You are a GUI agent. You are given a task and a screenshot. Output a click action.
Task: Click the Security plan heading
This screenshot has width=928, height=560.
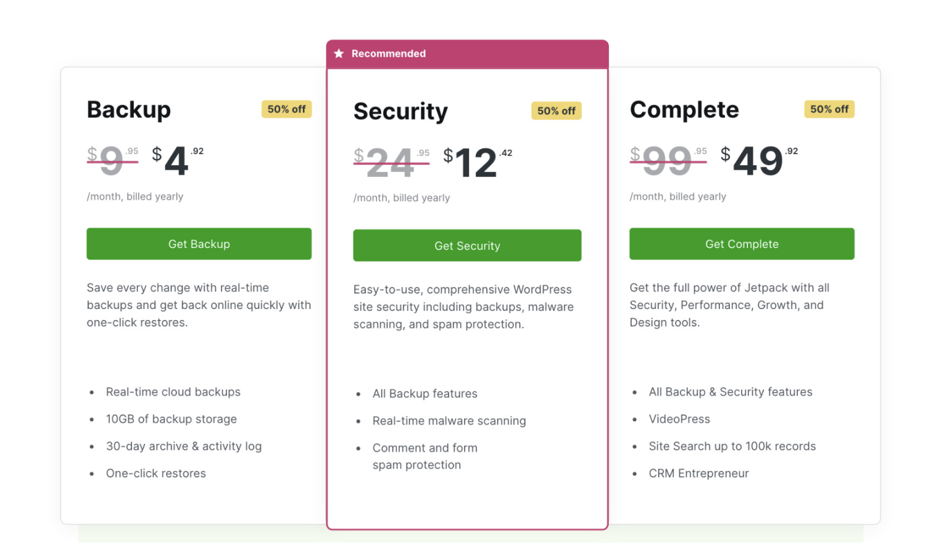pyautogui.click(x=400, y=112)
